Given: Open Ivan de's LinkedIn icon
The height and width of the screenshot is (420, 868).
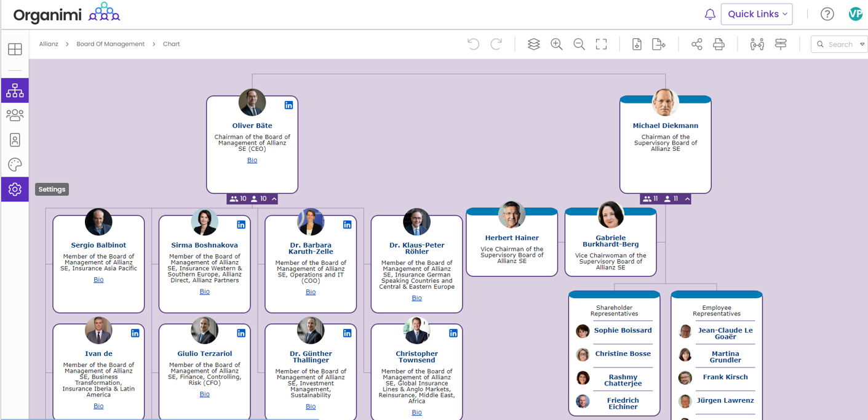Looking at the screenshot, I should pyautogui.click(x=135, y=333).
